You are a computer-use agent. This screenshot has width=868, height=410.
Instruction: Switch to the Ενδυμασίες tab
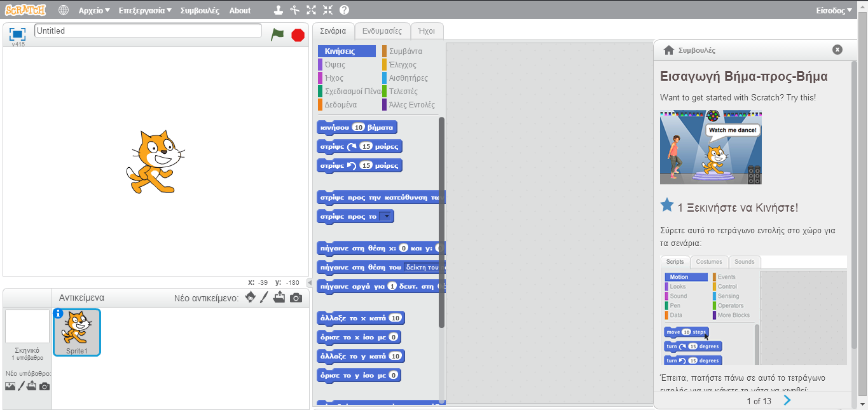382,31
